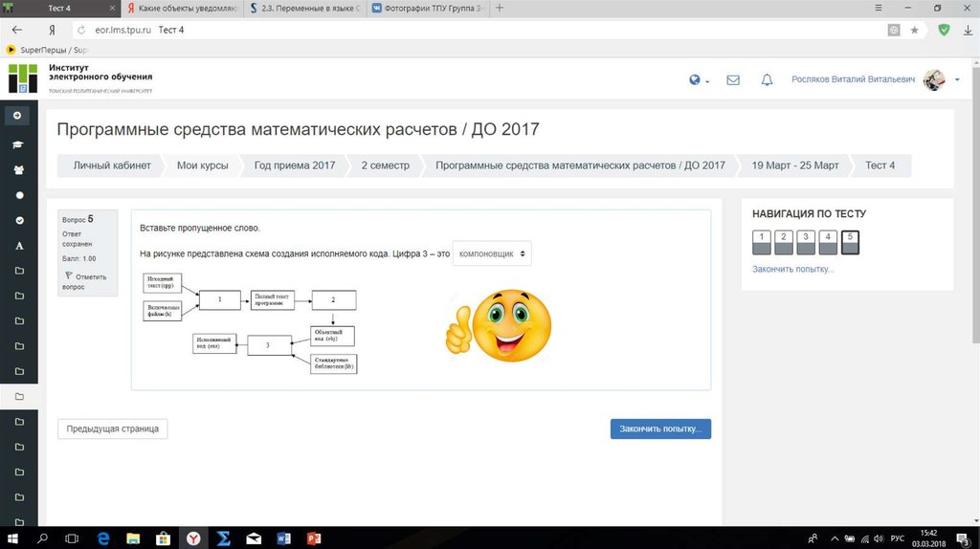Open PowerPoint from the taskbar
Screen dimensions: 980x549
[x=314, y=538]
